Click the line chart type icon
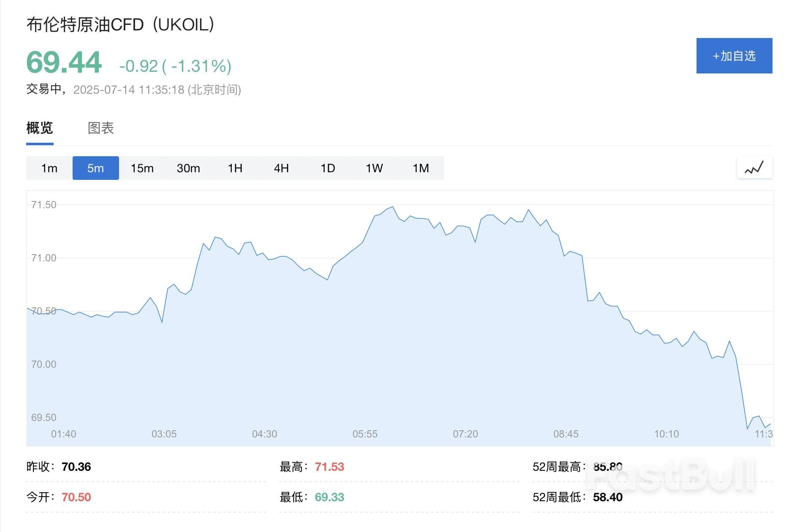Screen dimensions: 797x532 tap(754, 168)
